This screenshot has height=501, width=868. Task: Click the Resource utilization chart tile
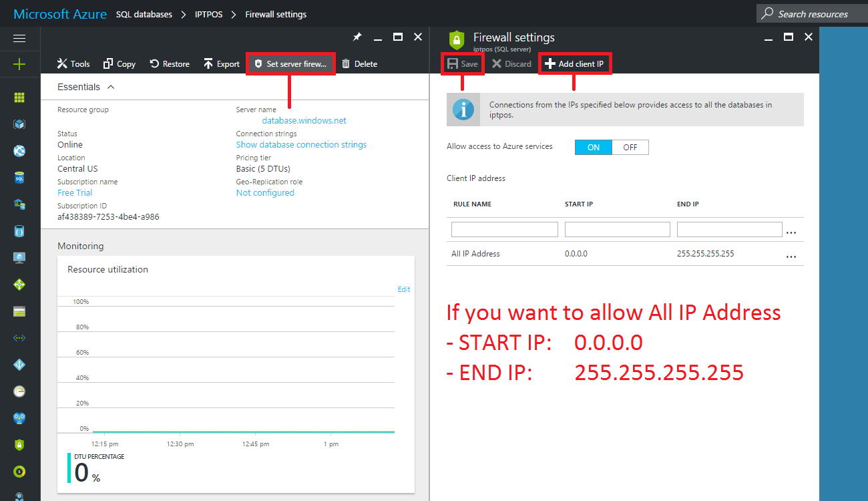point(236,374)
